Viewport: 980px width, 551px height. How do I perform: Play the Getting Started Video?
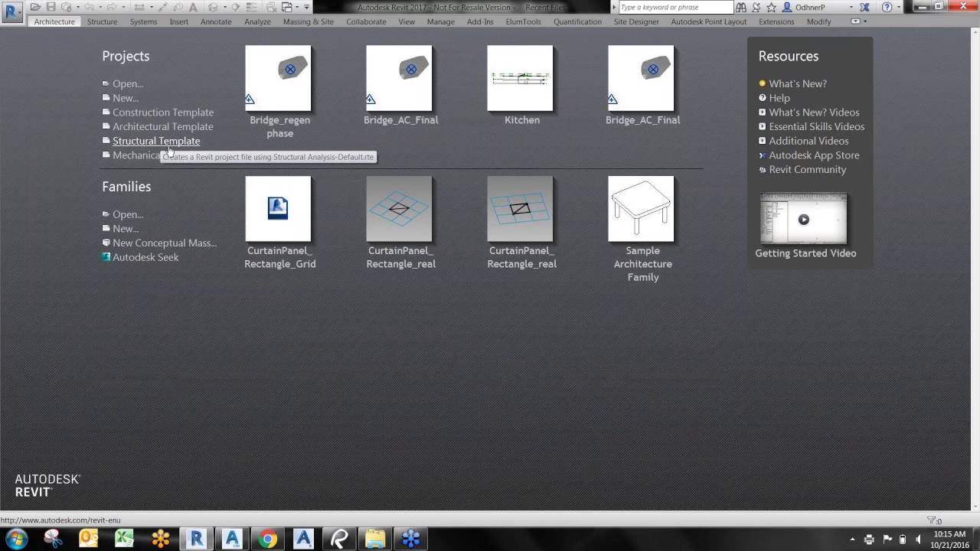[804, 220]
